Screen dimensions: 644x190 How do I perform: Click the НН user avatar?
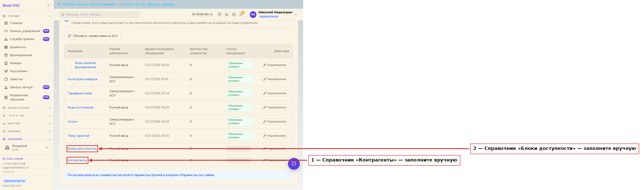pos(253,15)
